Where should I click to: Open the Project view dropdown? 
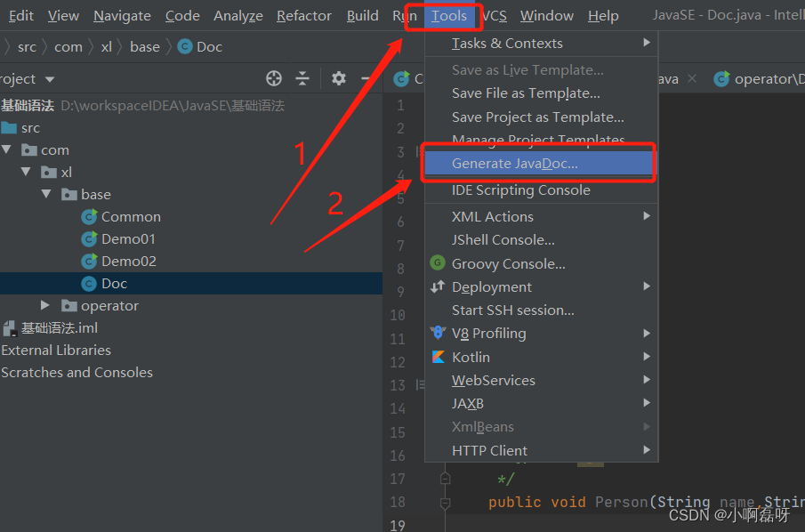point(50,79)
